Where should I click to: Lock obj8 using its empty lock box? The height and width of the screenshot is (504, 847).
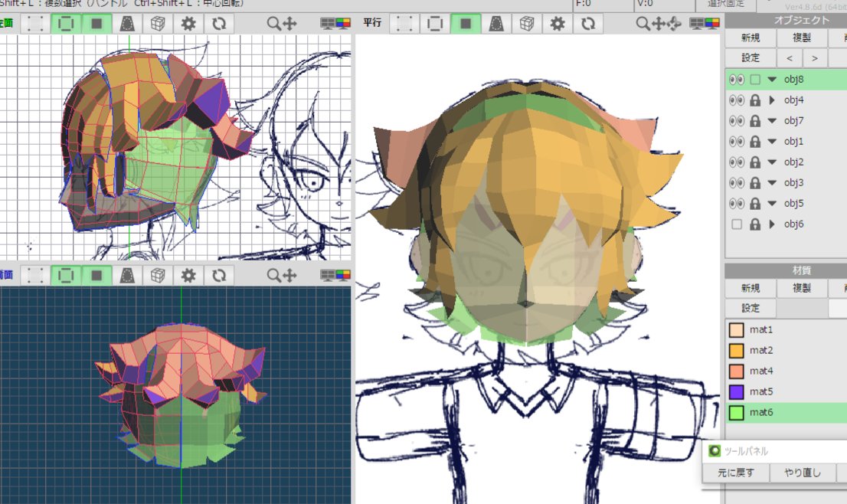click(755, 80)
